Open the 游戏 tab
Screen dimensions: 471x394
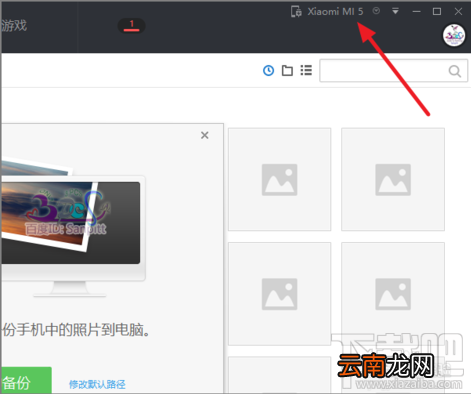click(14, 26)
